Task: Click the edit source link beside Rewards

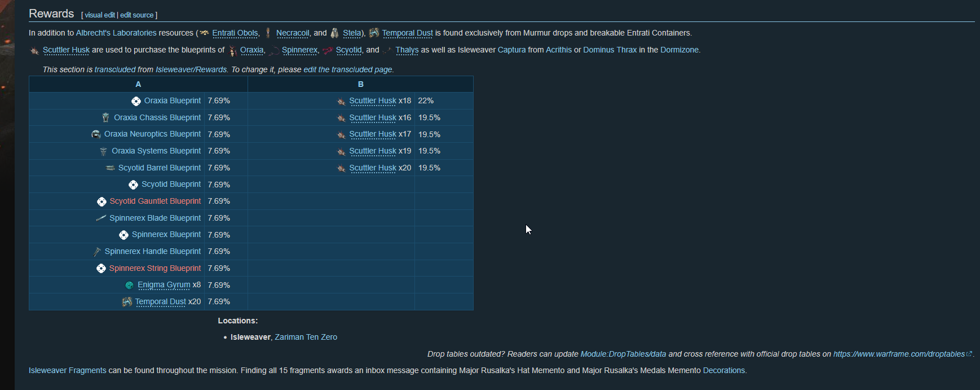Action: point(137,15)
